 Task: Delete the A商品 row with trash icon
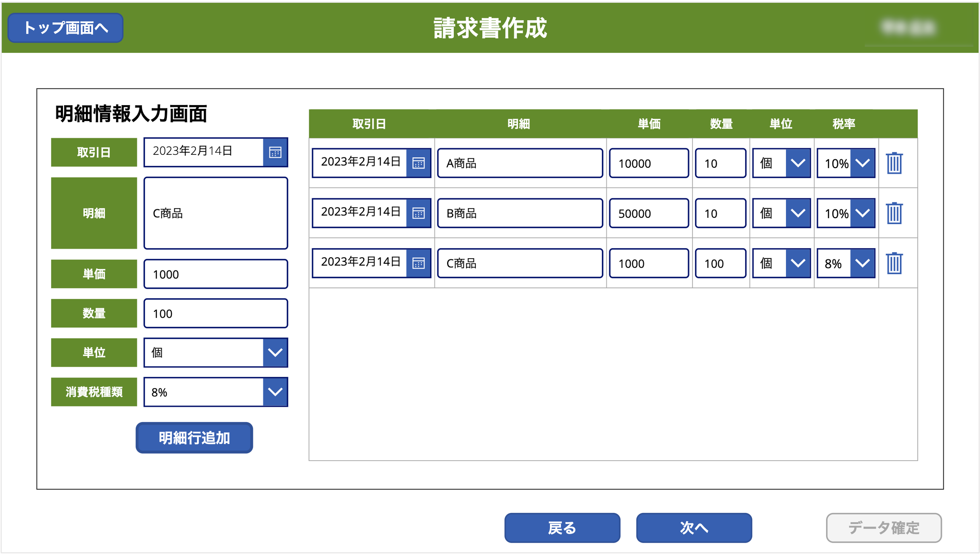[894, 163]
